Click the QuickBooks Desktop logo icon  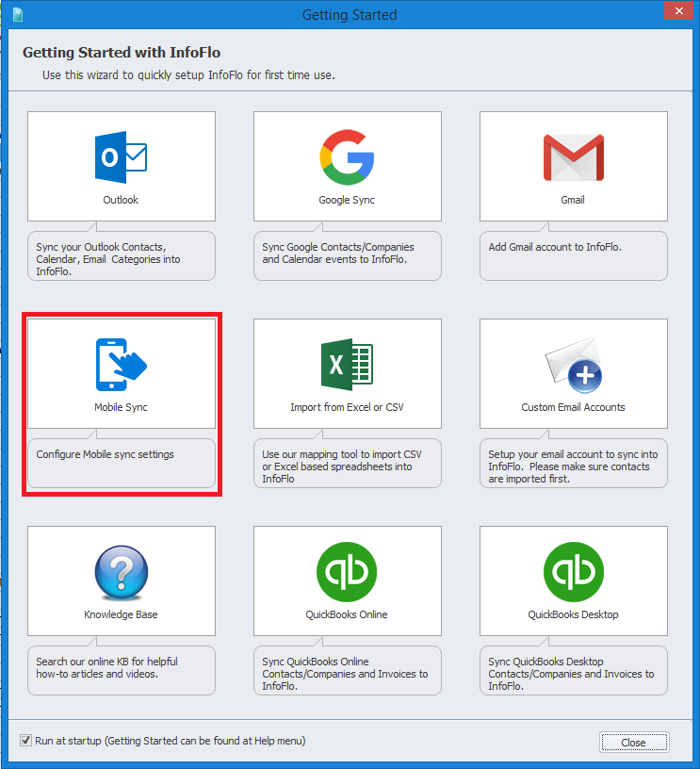[573, 572]
